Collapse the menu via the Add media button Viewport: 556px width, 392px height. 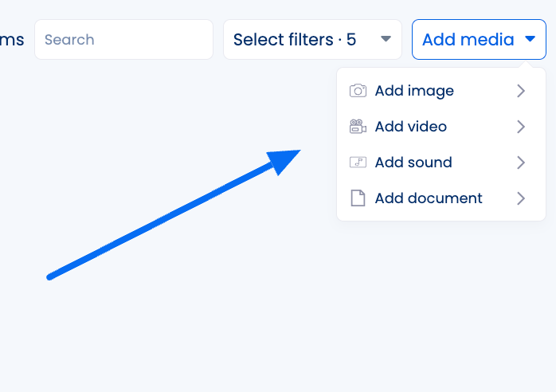click(479, 39)
